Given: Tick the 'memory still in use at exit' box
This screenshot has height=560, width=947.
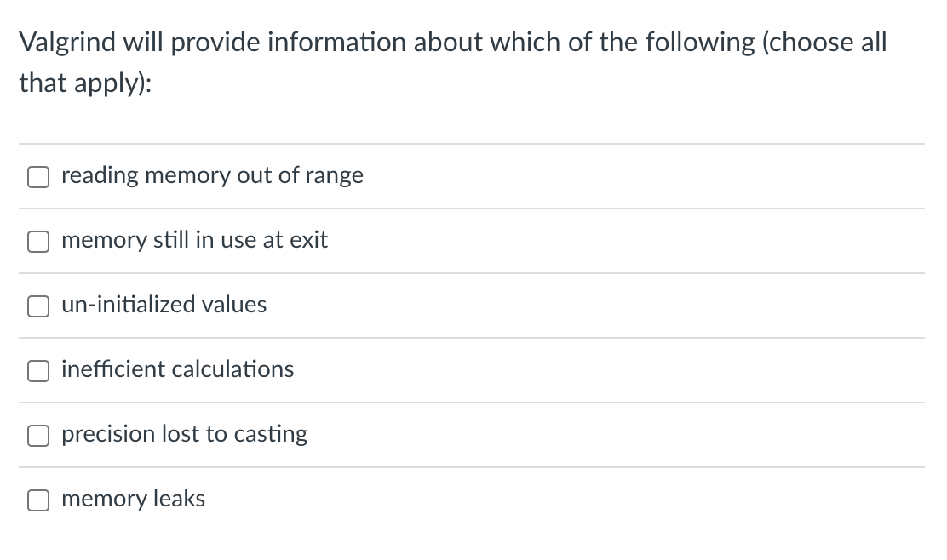Looking at the screenshot, I should tap(39, 242).
